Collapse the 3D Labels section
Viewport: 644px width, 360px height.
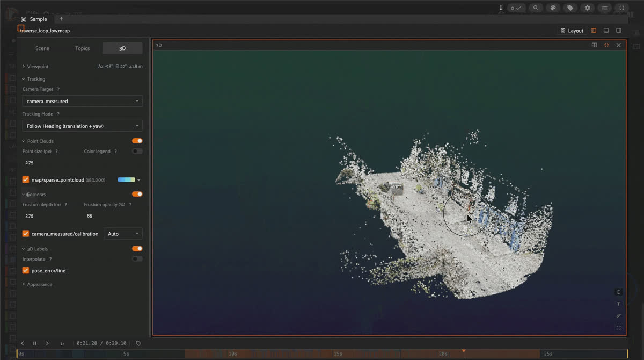coord(38,249)
